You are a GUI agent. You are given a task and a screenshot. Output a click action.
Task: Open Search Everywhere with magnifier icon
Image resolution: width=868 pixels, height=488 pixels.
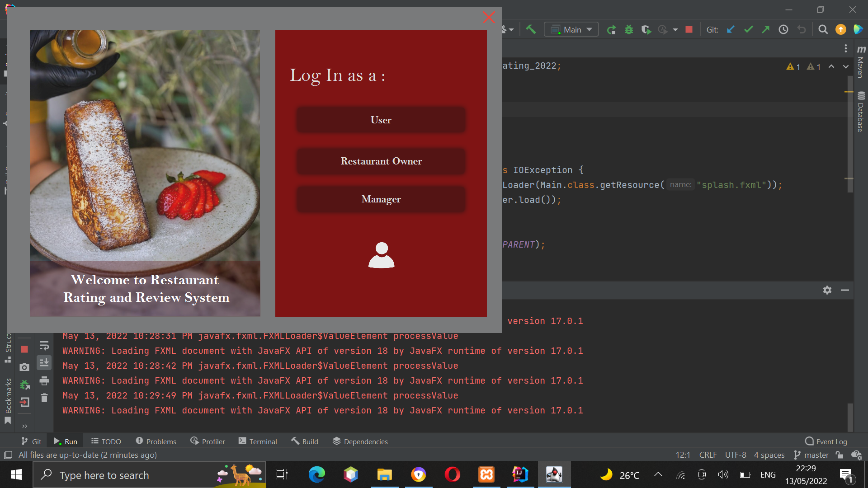[x=823, y=29]
